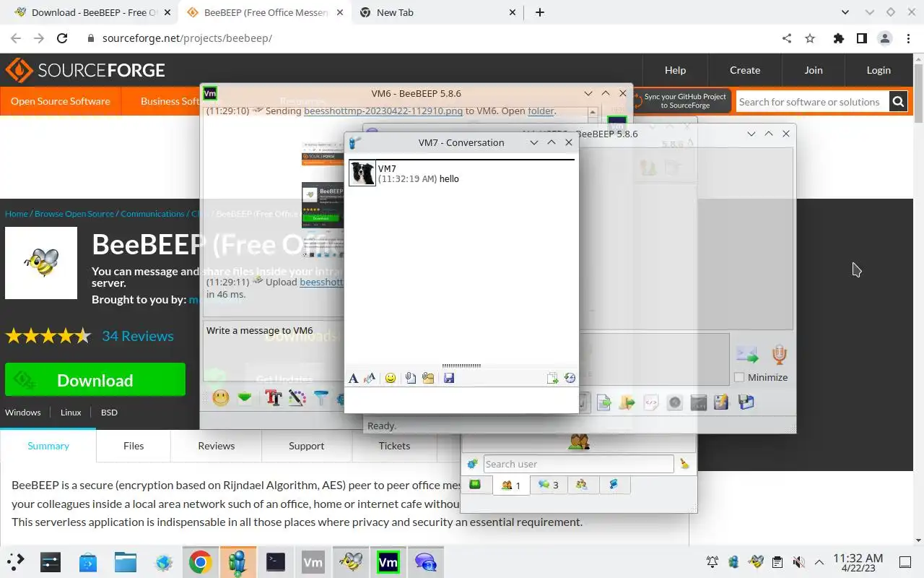Open the groups tab in user panel
This screenshot has height=578, width=924.
(583, 485)
